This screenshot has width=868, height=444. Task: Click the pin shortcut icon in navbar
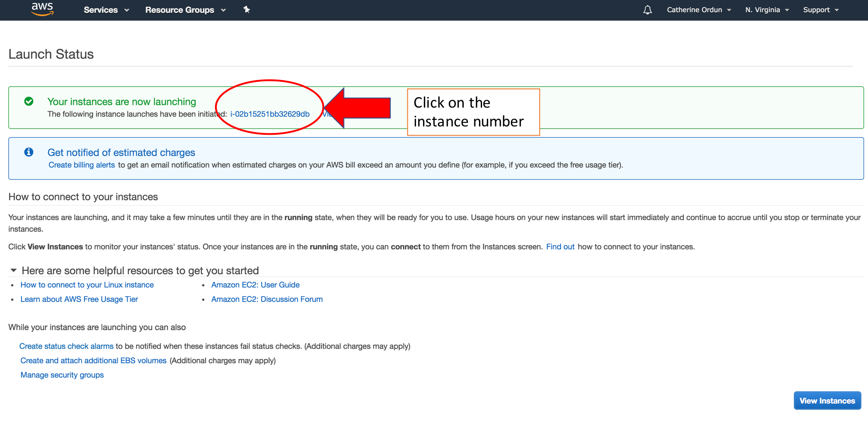[247, 10]
